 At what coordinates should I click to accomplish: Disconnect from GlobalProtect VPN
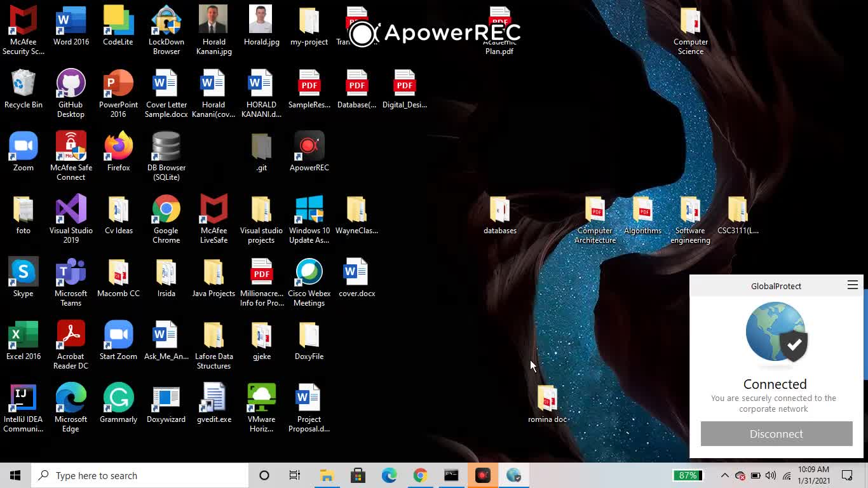click(x=776, y=434)
